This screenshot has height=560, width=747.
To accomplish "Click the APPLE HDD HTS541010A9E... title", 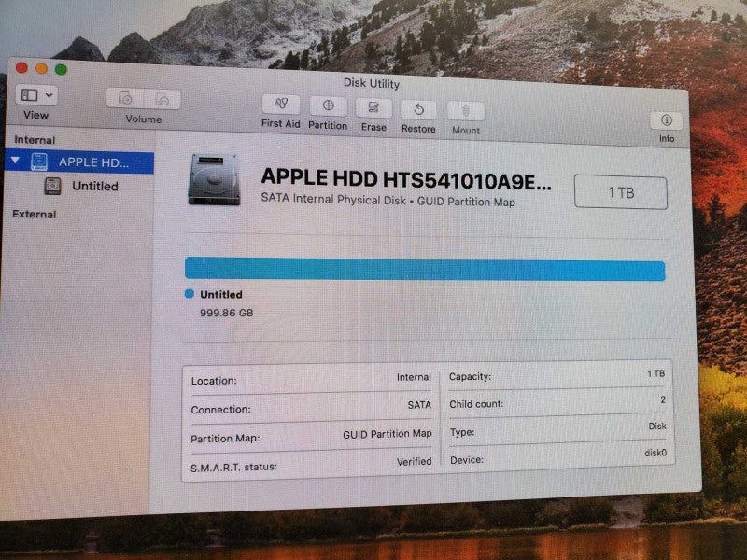I will (406, 179).
